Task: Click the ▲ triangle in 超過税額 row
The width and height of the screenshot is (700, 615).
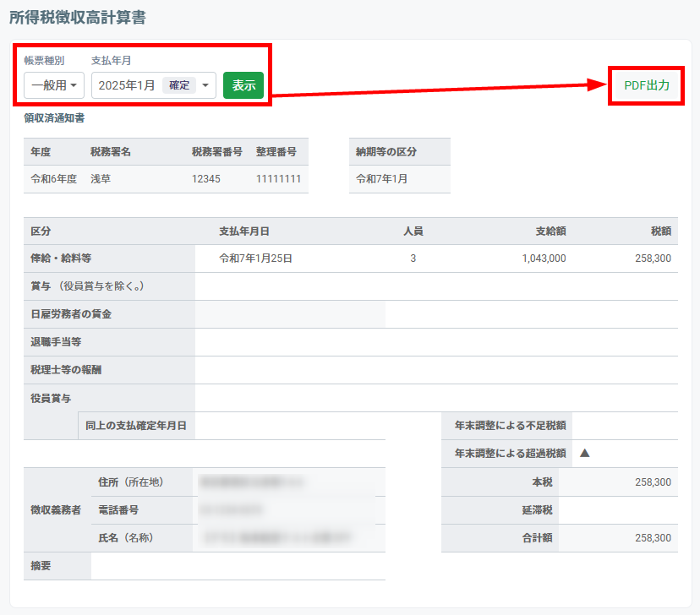Action: click(584, 453)
